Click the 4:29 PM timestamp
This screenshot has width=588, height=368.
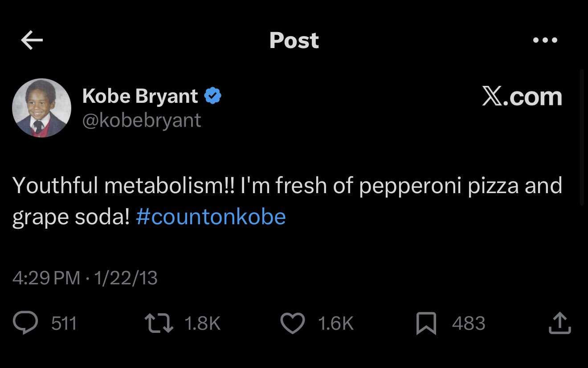point(46,278)
